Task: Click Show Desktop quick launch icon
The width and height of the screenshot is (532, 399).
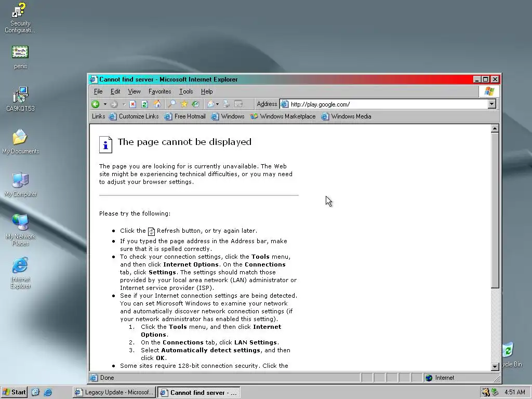Action: pos(36,392)
